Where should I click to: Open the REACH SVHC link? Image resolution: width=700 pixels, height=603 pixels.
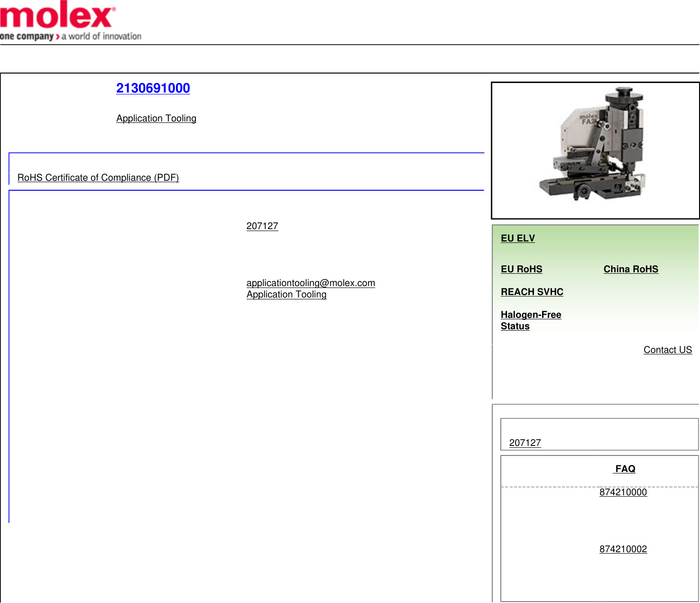point(532,292)
